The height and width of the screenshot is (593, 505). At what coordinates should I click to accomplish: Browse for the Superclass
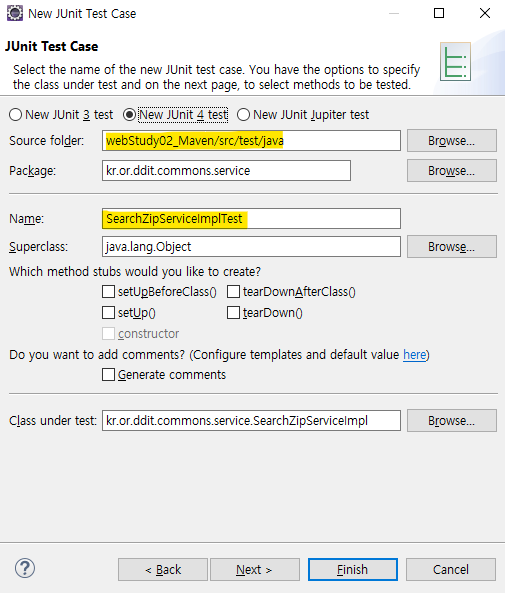coord(452,247)
